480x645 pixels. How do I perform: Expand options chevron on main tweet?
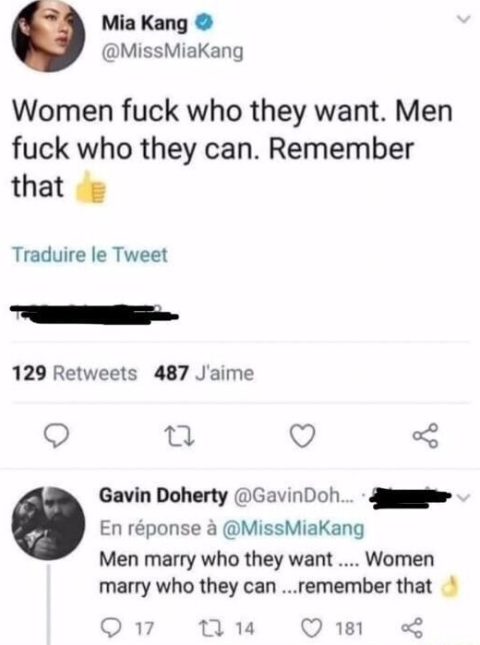464,19
